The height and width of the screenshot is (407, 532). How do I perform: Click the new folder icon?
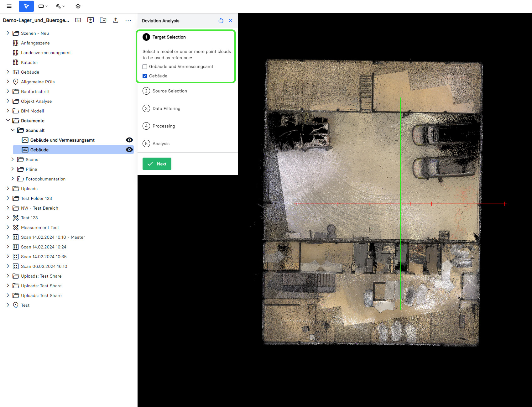point(103,20)
